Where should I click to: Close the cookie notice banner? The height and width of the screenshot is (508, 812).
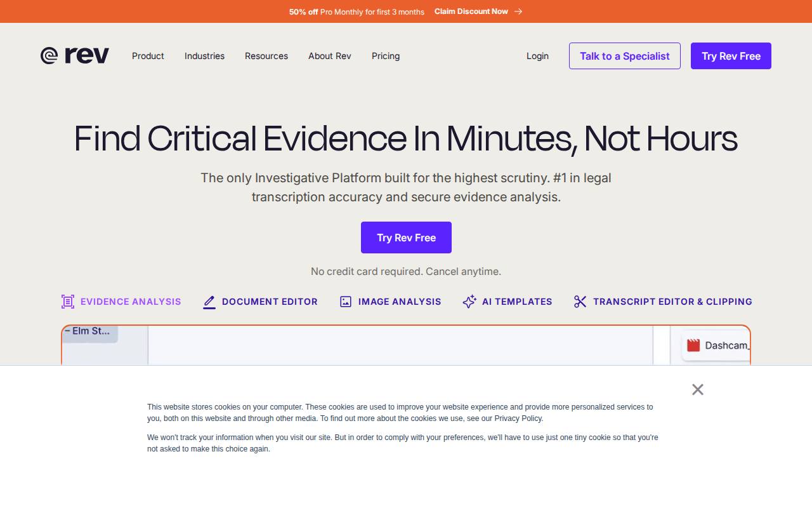698,389
